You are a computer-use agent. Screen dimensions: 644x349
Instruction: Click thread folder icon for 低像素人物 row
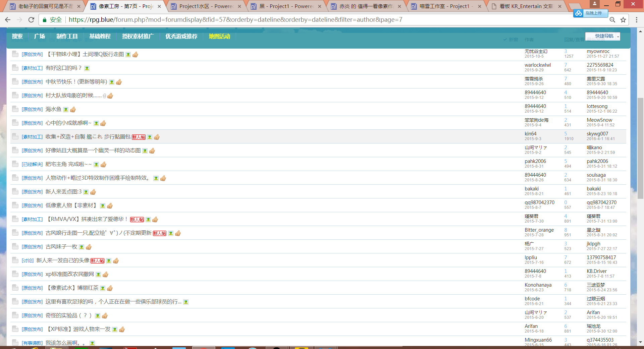[15, 205]
